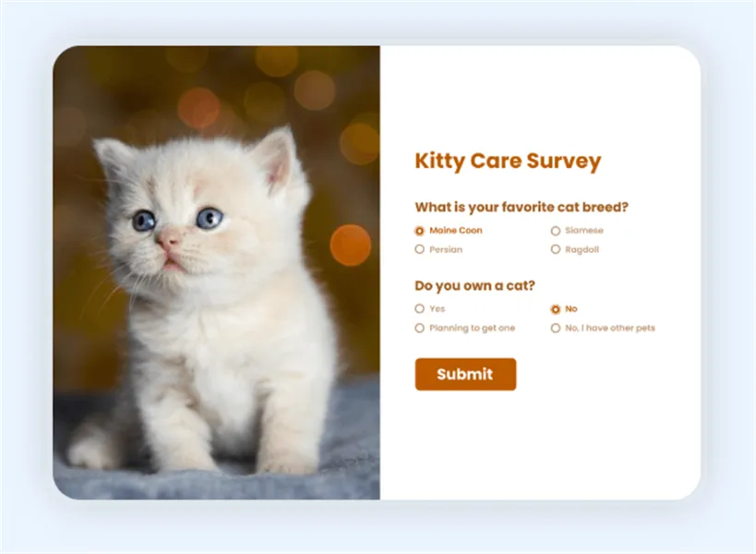
Task: Click the Kitty Care Survey title
Action: pyautogui.click(x=508, y=162)
